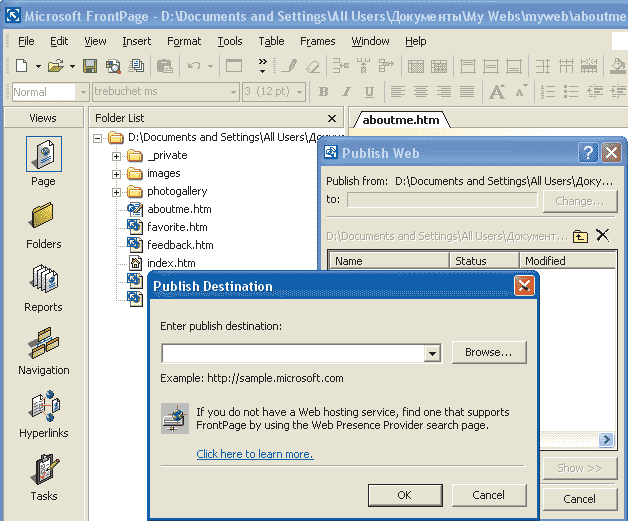
Task: Toggle Italic formatting
Action: coord(346,92)
